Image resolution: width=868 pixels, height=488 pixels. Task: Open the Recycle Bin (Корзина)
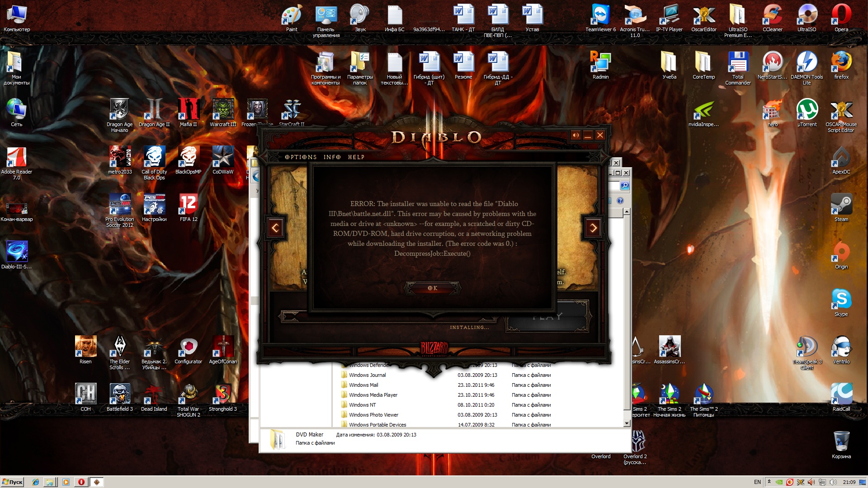pyautogui.click(x=841, y=445)
